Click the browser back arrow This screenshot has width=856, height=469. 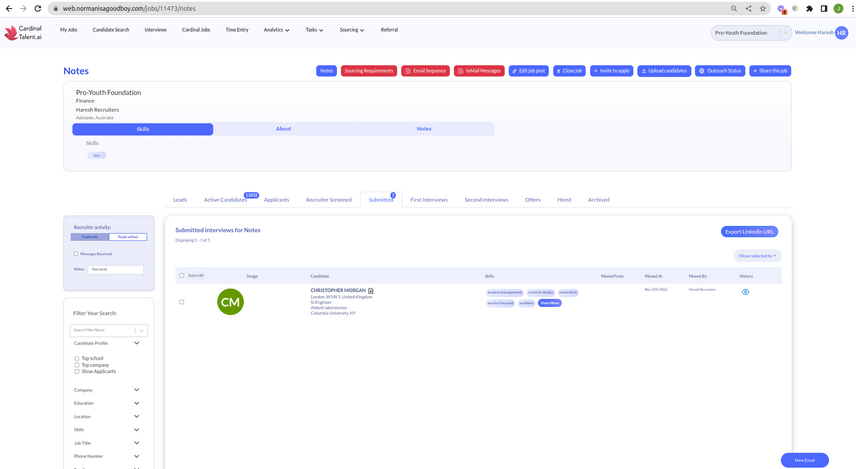click(9, 8)
